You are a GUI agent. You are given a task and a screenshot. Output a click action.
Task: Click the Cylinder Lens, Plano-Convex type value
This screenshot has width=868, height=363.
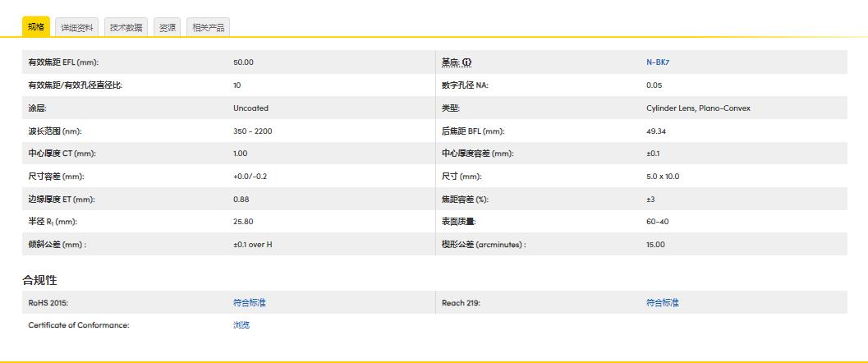pos(698,108)
